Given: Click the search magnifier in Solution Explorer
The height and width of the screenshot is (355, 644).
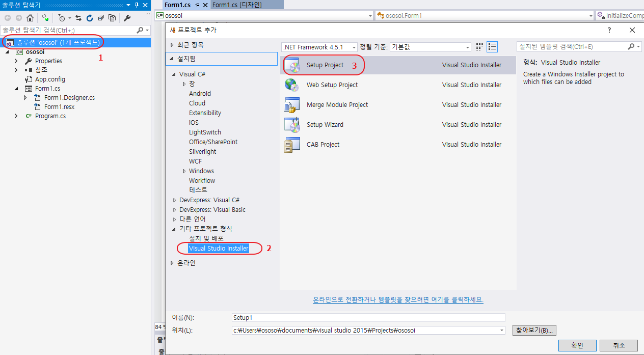Looking at the screenshot, I should click(x=140, y=31).
